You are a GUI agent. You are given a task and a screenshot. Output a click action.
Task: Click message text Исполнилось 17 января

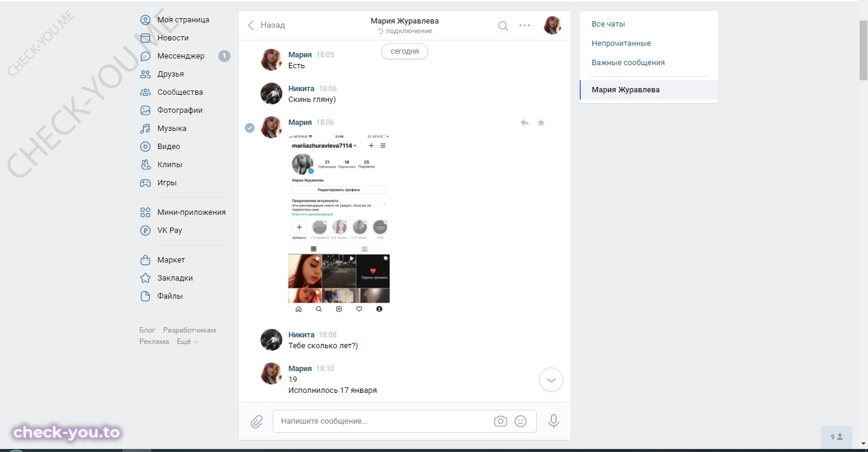[332, 390]
